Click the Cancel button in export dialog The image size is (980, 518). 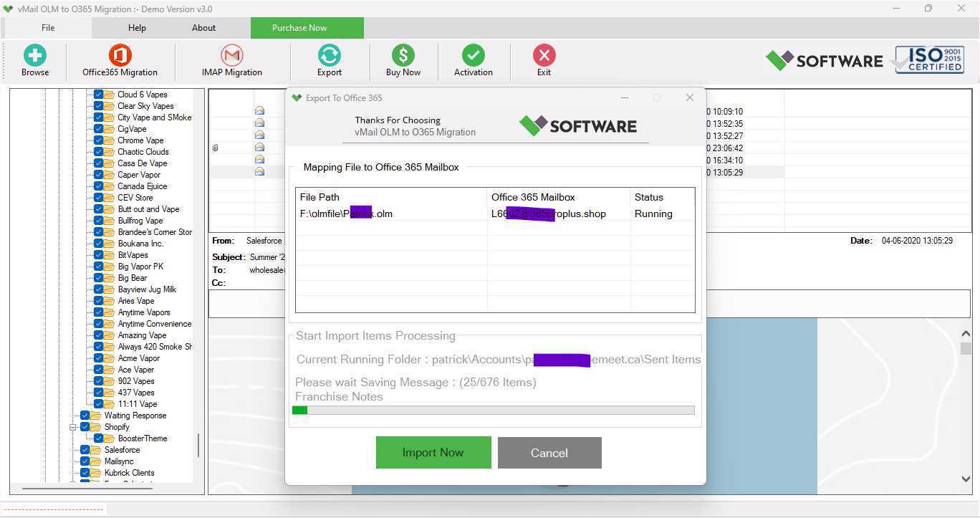(x=549, y=453)
